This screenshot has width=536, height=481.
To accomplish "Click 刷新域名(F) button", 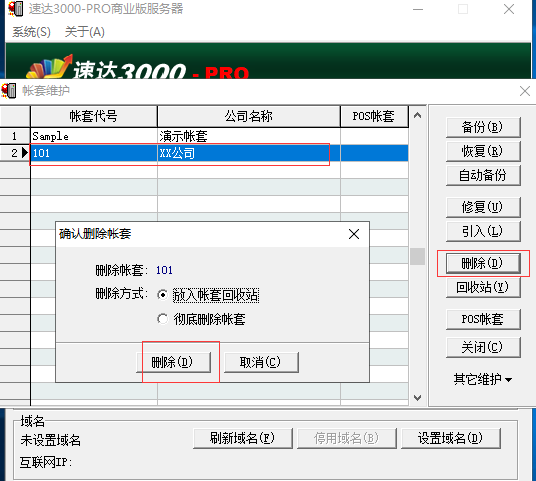I will (x=243, y=438).
